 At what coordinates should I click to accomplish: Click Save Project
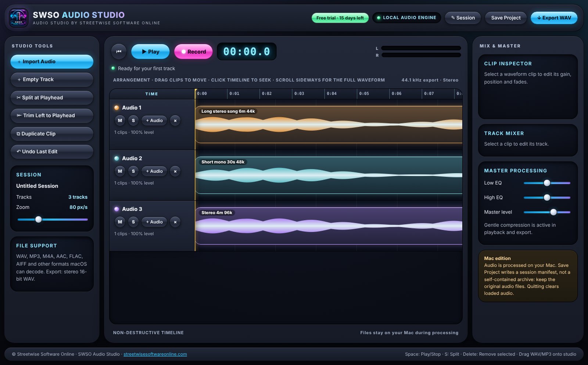click(x=506, y=18)
